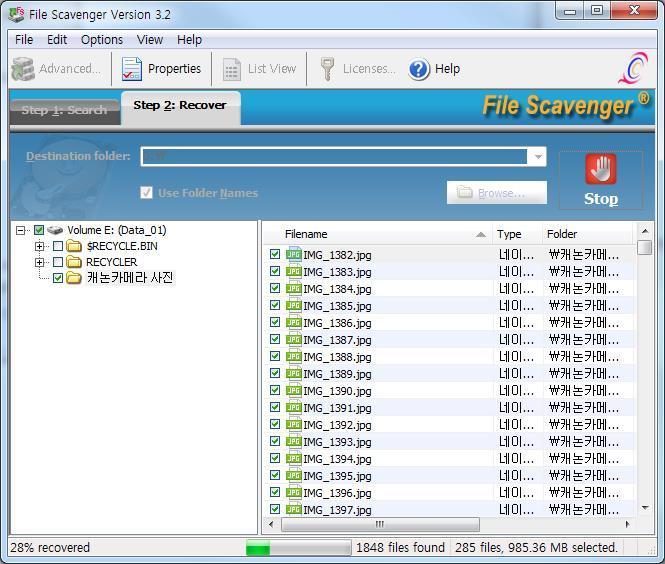Click the RECYCLER folder icon
The width and height of the screenshot is (665, 564).
pos(74,262)
